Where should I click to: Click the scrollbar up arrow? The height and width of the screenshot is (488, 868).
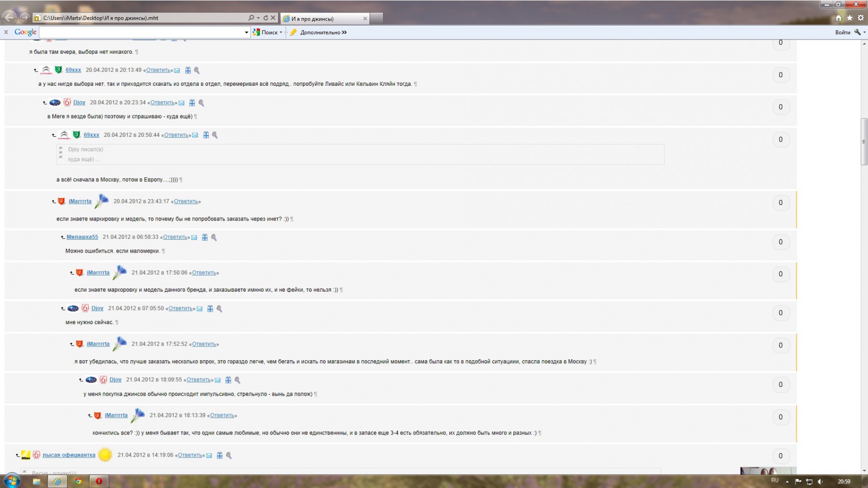[864, 43]
